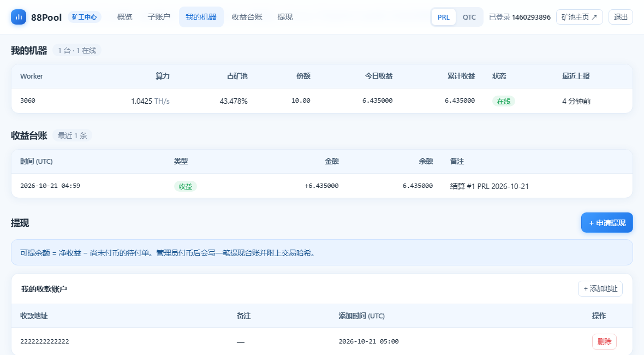
Task: Click the 类型 ledger header
Action: [x=181, y=162]
